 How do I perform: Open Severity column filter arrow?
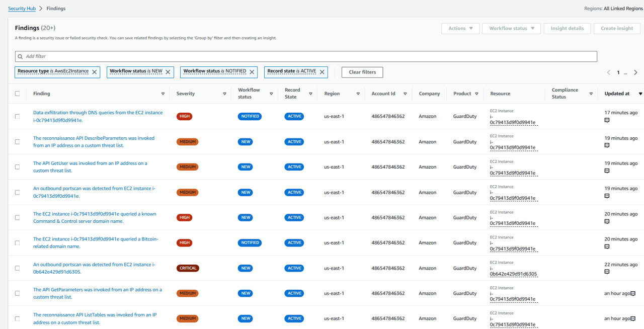pos(224,94)
